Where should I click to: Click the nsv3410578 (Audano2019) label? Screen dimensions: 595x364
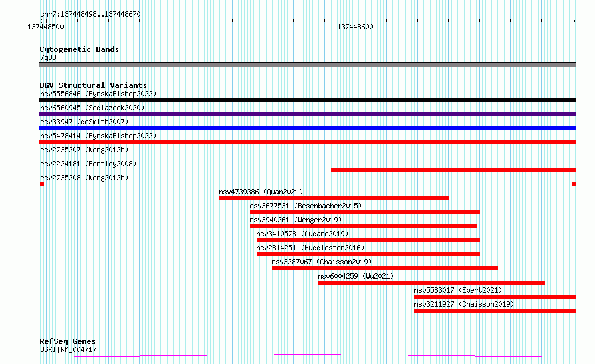302,234
